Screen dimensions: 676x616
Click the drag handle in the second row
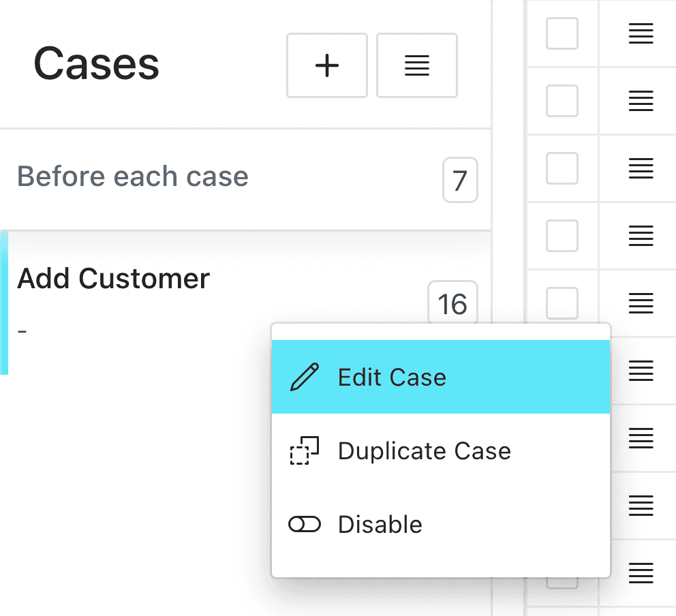point(641,101)
